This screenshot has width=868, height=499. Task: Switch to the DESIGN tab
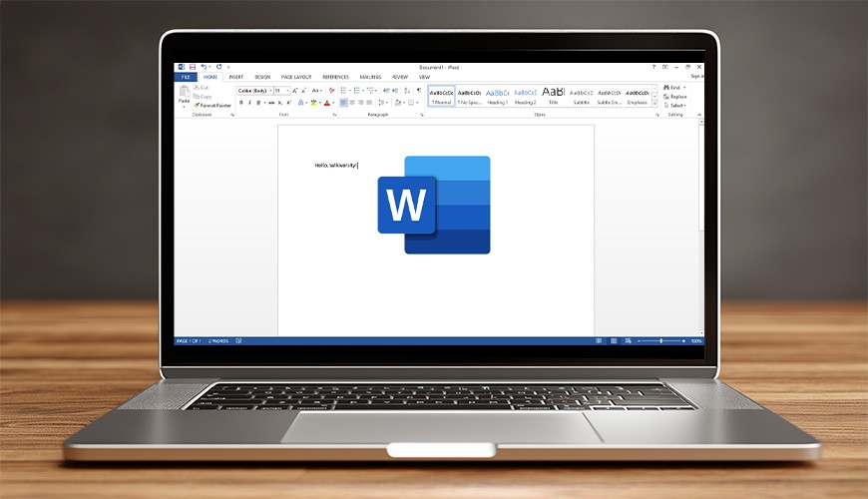(x=262, y=77)
